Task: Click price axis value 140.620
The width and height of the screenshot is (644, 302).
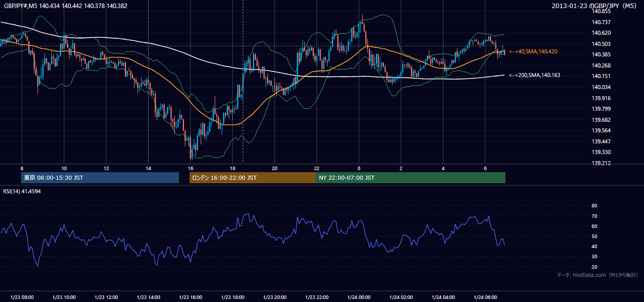Action: point(601,33)
